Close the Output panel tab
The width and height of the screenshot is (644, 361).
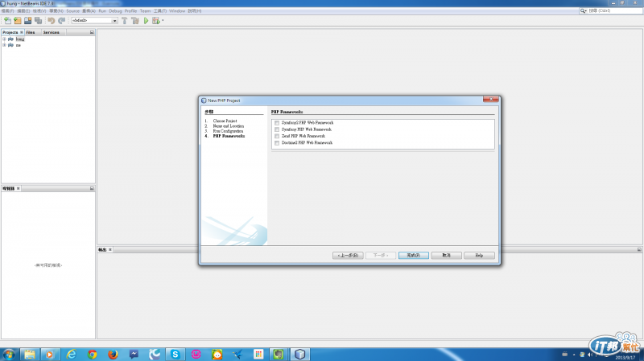[110, 249]
